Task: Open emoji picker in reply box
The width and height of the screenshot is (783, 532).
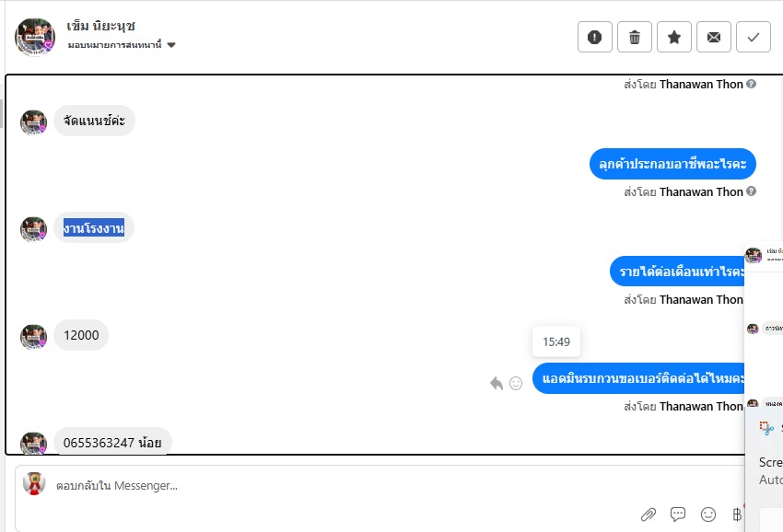Action: pos(708,514)
